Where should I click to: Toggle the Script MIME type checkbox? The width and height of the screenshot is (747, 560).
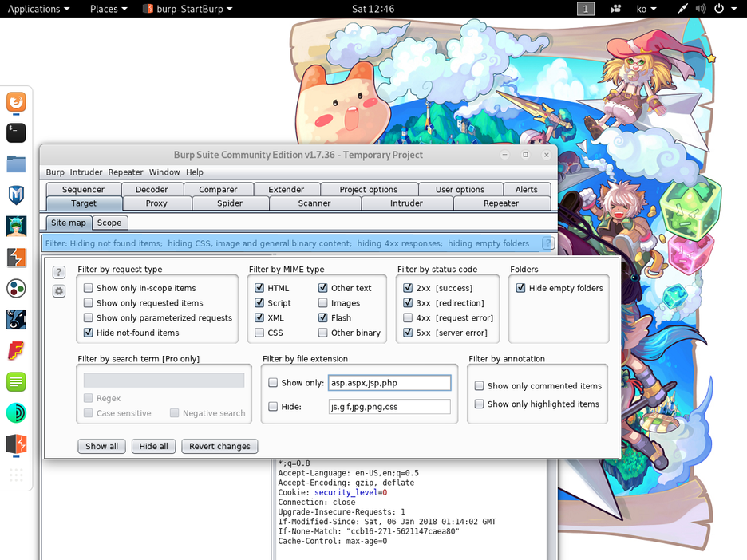point(259,303)
